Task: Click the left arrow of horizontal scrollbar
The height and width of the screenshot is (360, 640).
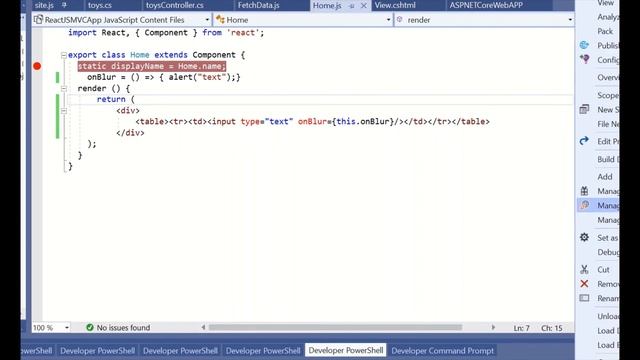Action: (x=203, y=327)
